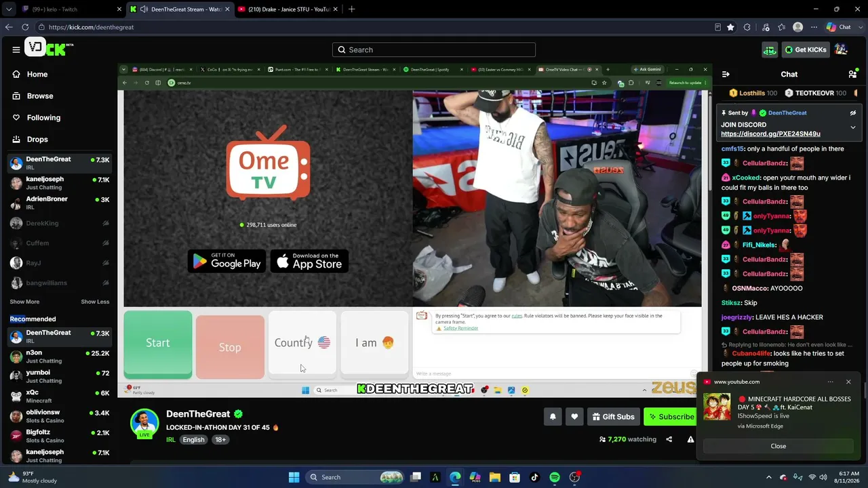Select the English tag below stream title
This screenshot has width=868, height=488.
(x=193, y=439)
